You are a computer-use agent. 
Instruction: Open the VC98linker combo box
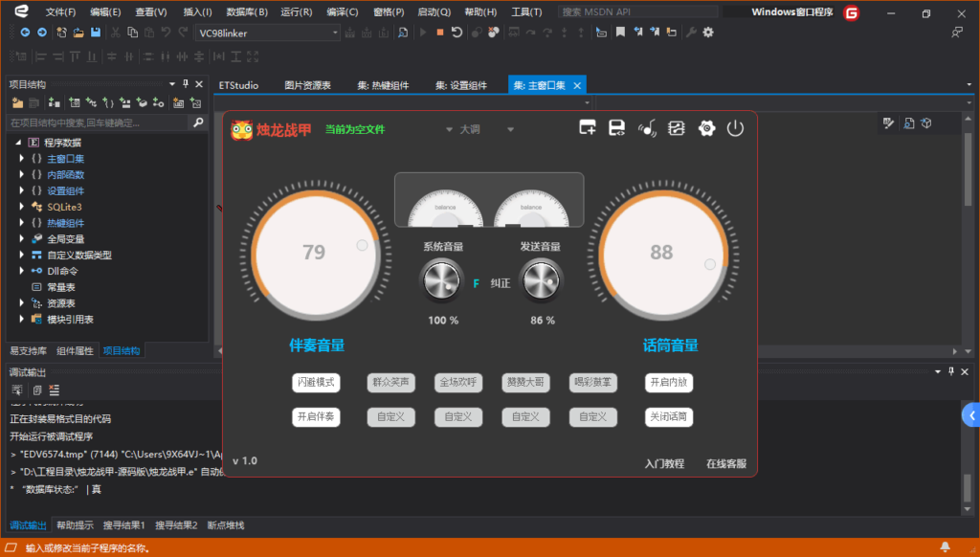tap(268, 33)
